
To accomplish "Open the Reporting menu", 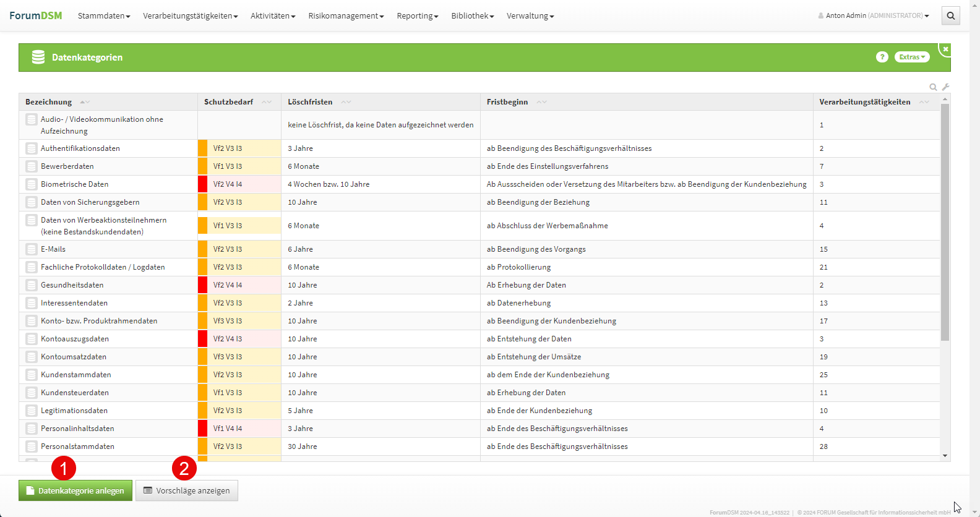I will tap(417, 16).
